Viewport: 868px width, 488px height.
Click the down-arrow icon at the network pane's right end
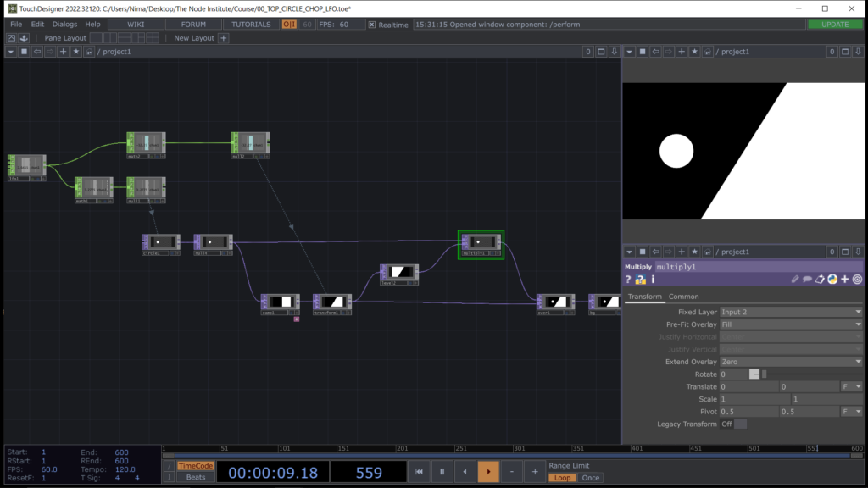[x=614, y=52]
